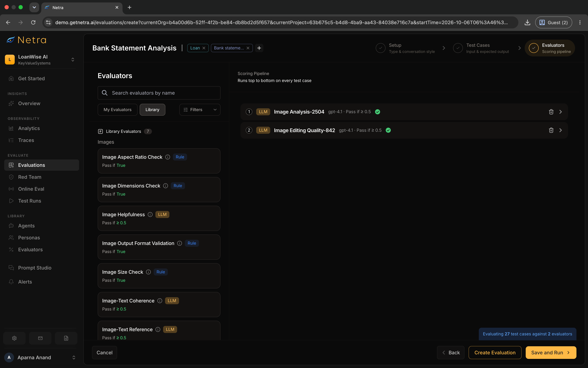Open info for Image Aspect Ratio Check
The height and width of the screenshot is (368, 588).
[x=168, y=157]
